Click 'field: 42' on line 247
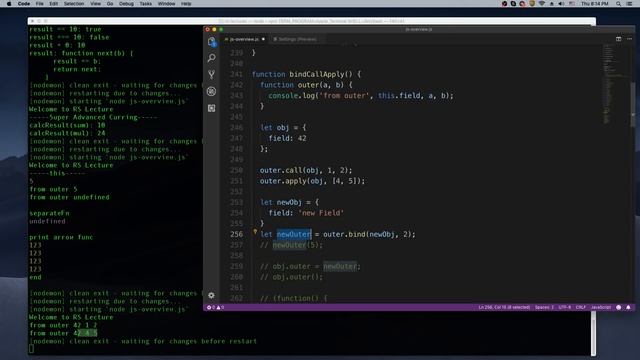Screen dimensions: 640x360 (x=287, y=138)
